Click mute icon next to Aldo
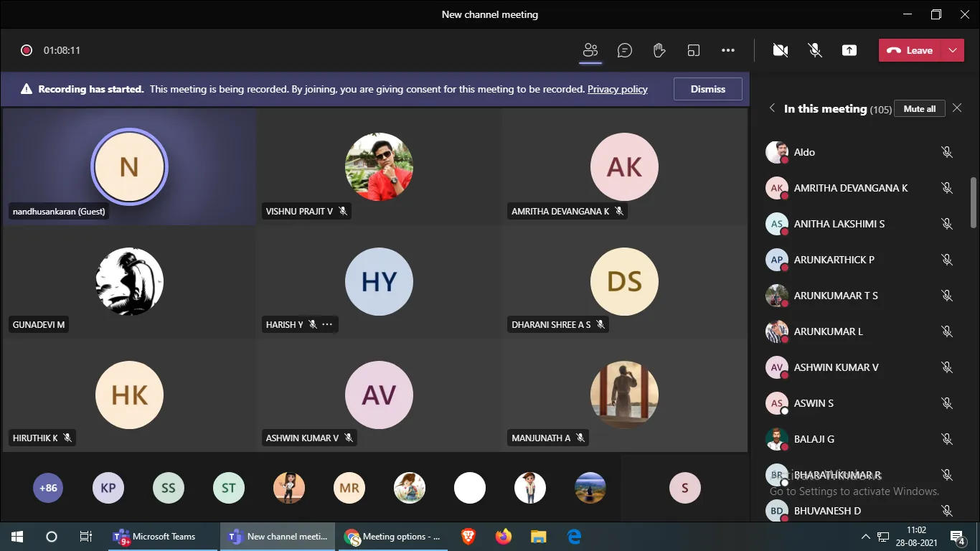This screenshot has height=551, width=980. click(x=947, y=152)
